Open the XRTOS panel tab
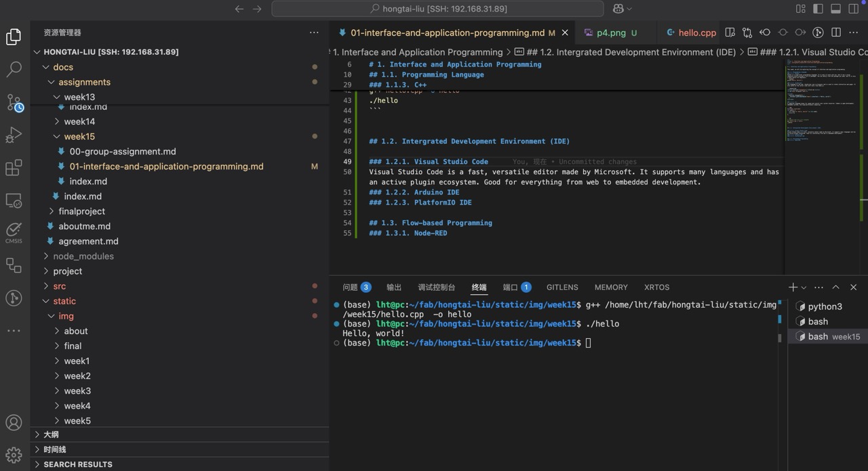 click(656, 287)
